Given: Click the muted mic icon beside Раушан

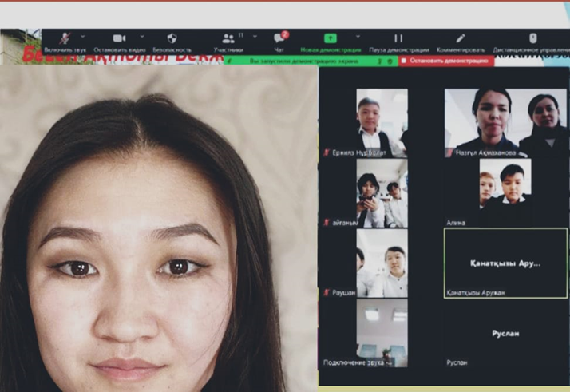Looking at the screenshot, I should click(x=327, y=292).
